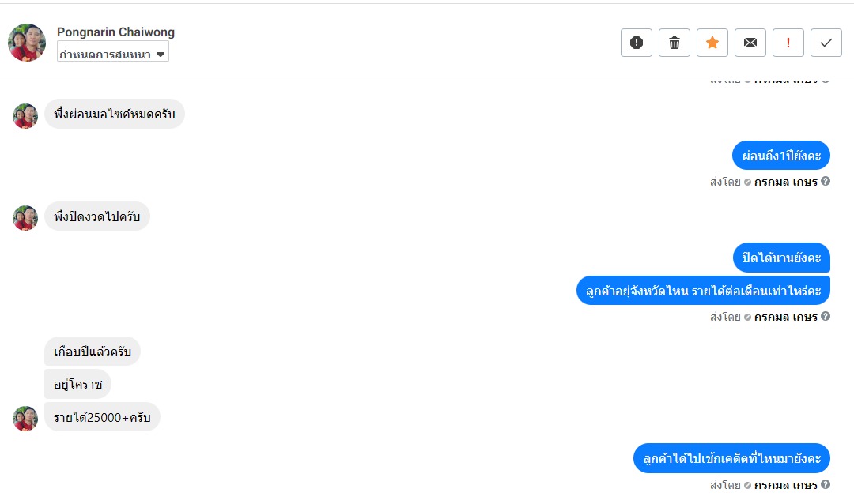Screen dimensions: 854x504
Task: Click sender name "กรกมล เกษร" under "ผ่อนถึง1ปียังคะ"
Action: pyautogui.click(x=785, y=182)
